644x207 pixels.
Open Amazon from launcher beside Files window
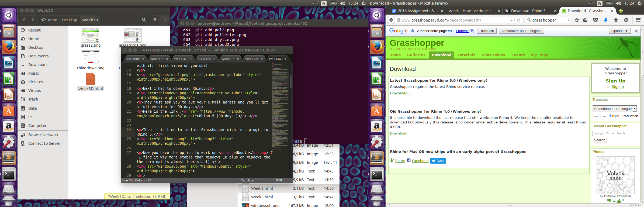tap(9, 126)
